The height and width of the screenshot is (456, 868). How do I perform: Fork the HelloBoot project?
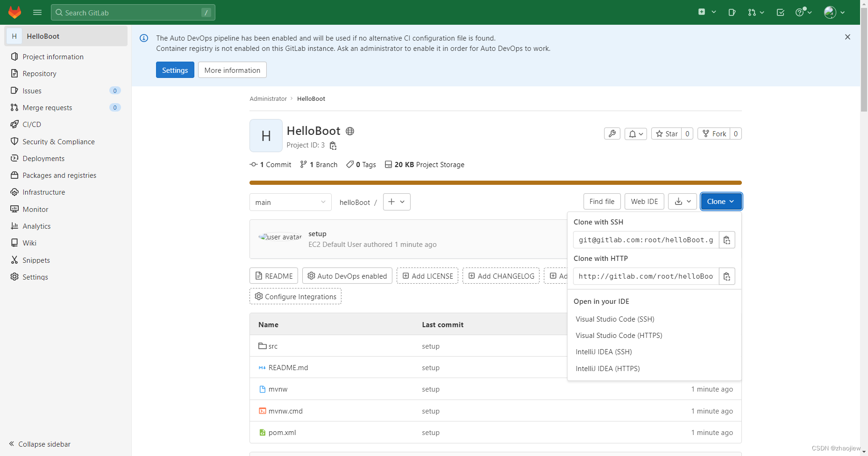714,133
